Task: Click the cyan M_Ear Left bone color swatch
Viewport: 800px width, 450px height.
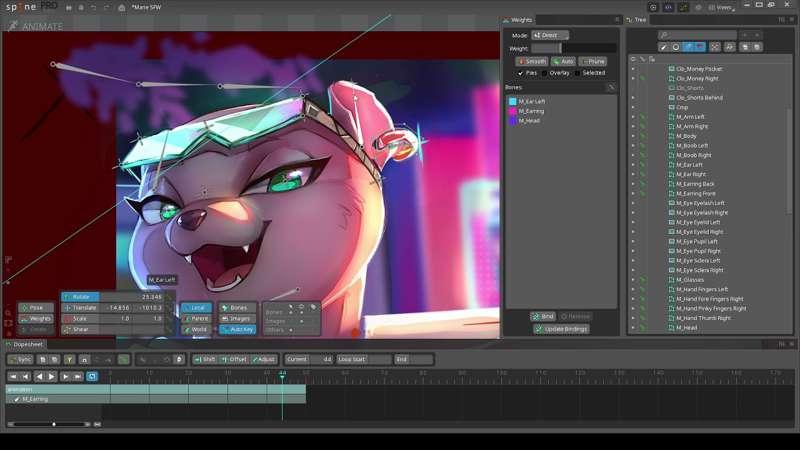Action: pos(513,102)
